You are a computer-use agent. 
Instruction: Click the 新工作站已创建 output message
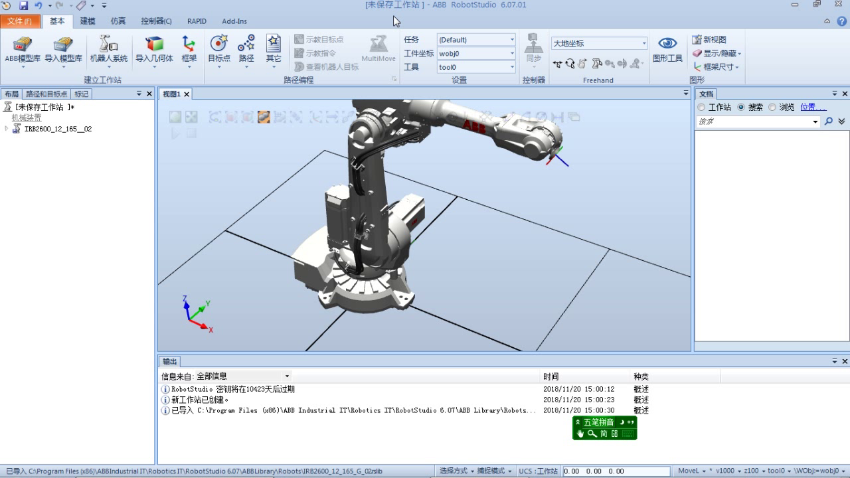200,400
